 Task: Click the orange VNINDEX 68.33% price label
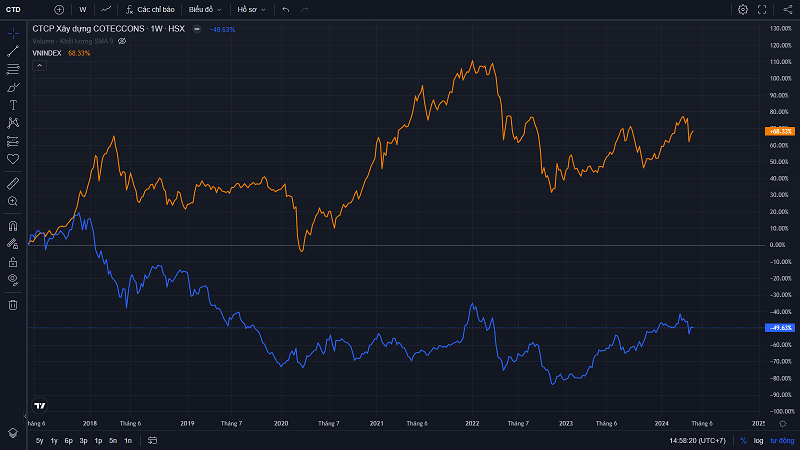pos(779,131)
